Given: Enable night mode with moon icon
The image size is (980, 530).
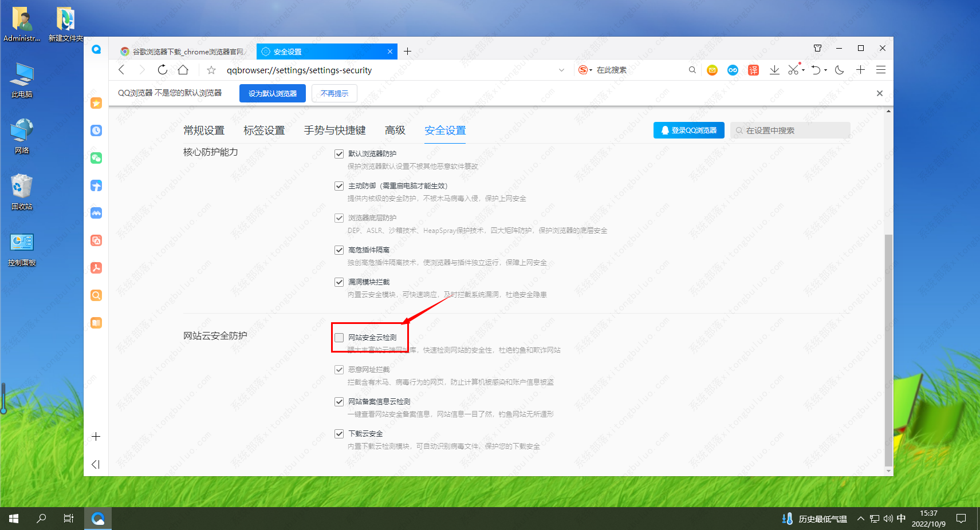Looking at the screenshot, I should click(x=839, y=70).
